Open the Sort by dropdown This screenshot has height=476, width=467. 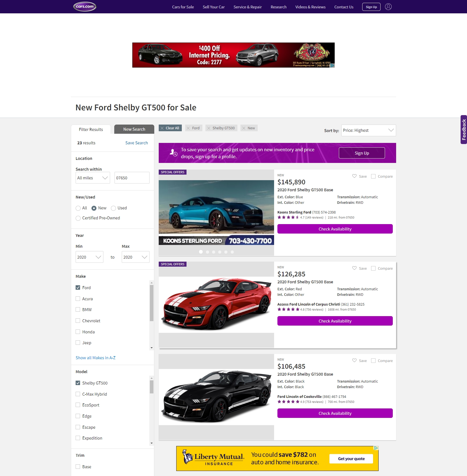368,130
